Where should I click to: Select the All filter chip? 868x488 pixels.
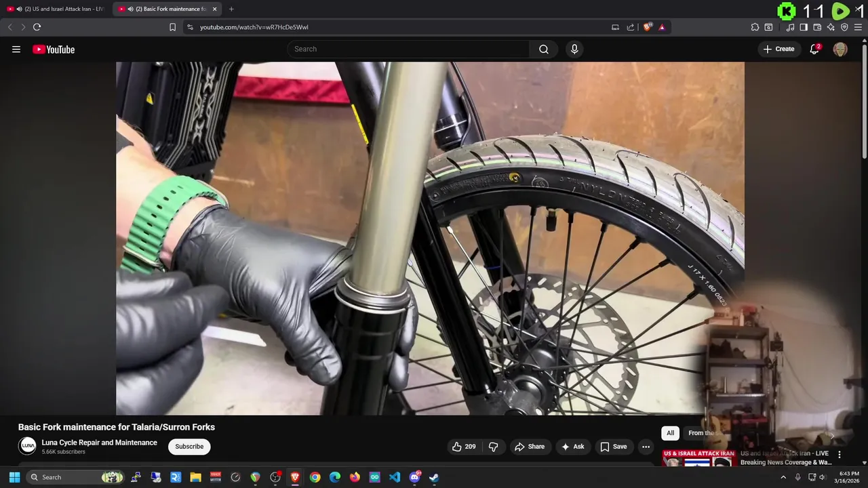click(x=670, y=433)
